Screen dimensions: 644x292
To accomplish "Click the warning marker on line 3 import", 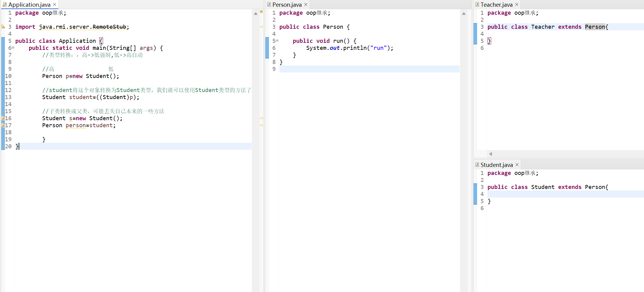I will [3, 27].
